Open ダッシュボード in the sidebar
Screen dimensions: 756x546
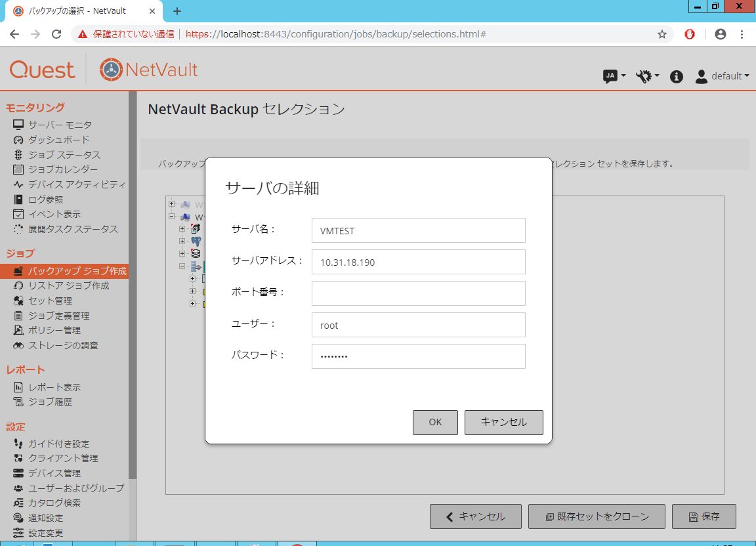(59, 140)
